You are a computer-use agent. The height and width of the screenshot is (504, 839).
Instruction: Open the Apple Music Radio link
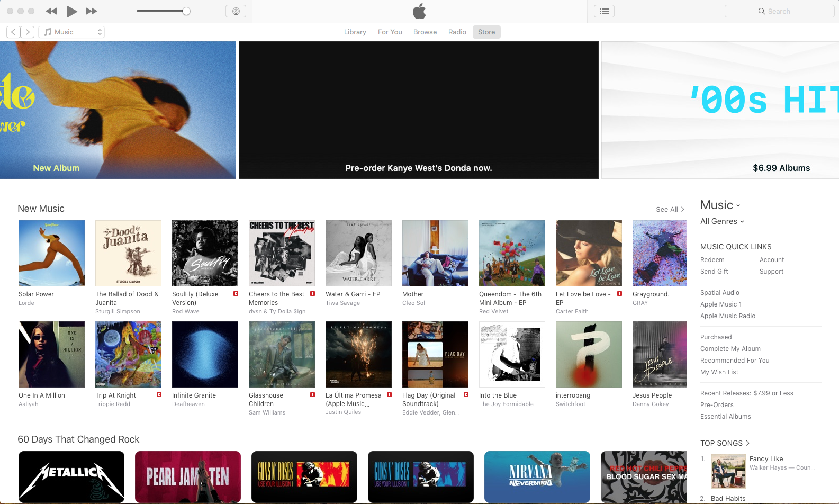click(x=728, y=316)
